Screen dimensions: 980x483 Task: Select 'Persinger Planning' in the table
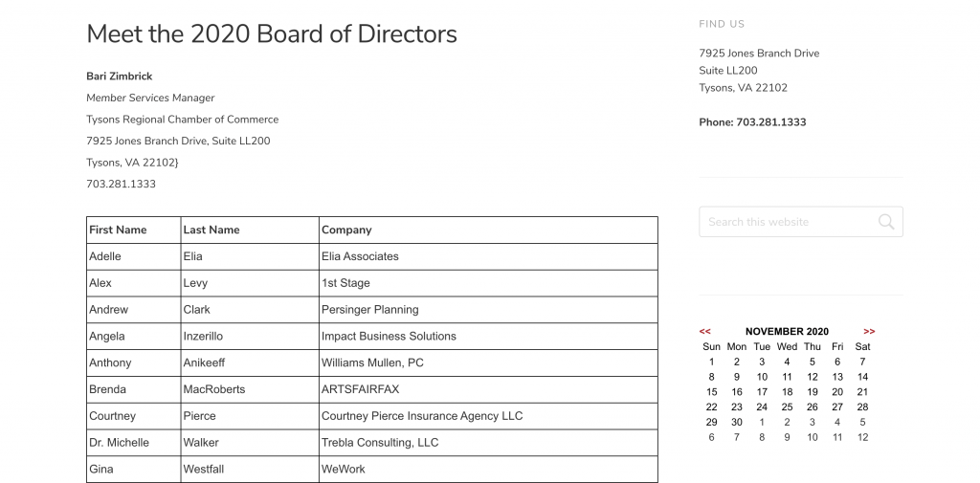[488, 310]
